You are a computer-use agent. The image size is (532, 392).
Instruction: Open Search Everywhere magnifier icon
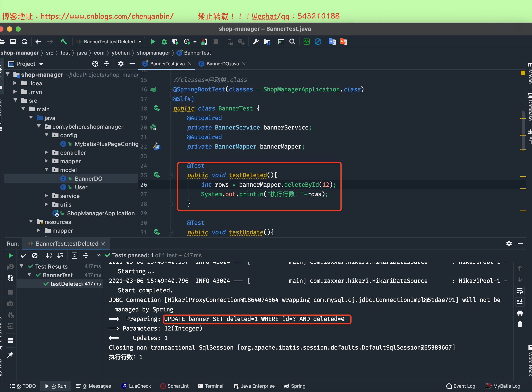coord(292,42)
